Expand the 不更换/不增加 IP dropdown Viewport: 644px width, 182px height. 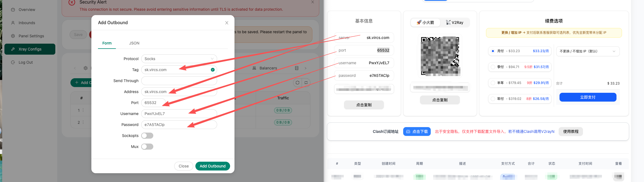point(588,51)
